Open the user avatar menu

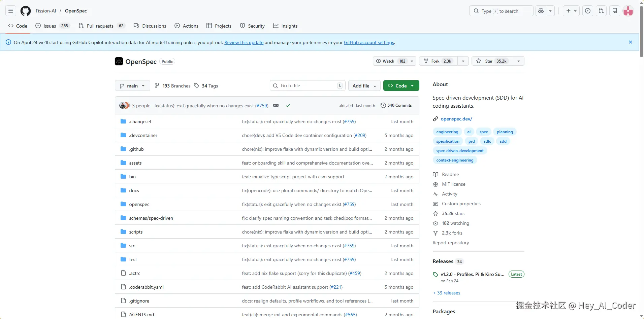628,11
